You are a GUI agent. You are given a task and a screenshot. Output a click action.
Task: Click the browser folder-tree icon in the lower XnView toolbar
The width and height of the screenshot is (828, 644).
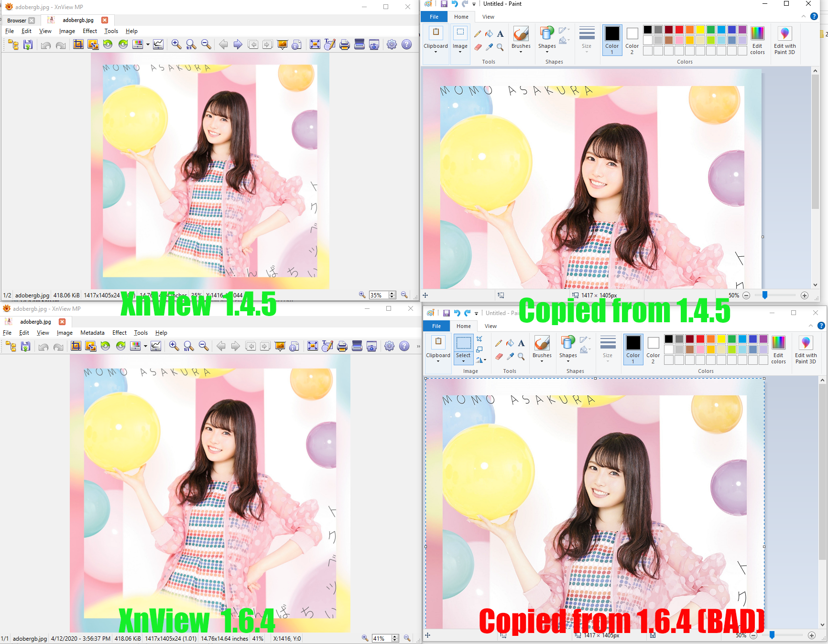(11, 346)
